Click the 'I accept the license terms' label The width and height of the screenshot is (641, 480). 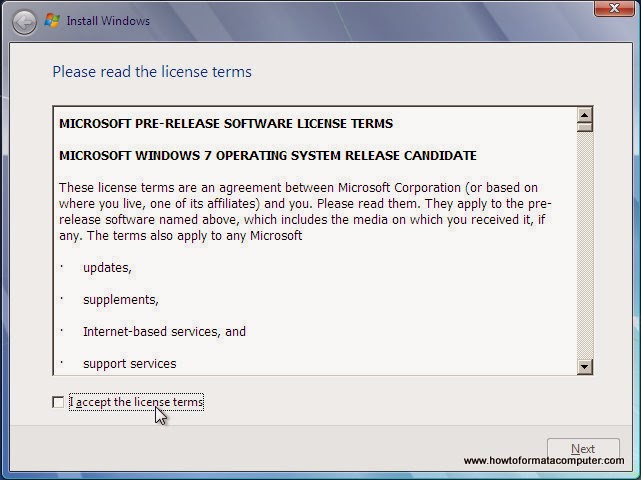pos(137,402)
